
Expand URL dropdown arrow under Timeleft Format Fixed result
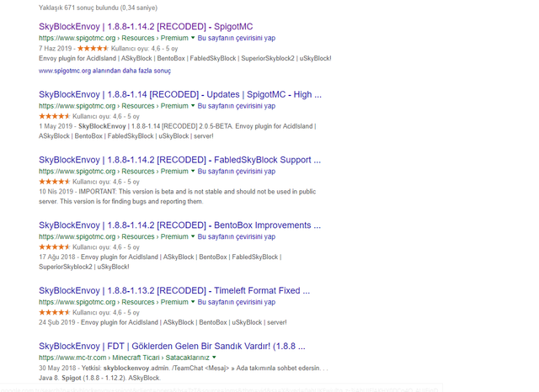pos(193,302)
